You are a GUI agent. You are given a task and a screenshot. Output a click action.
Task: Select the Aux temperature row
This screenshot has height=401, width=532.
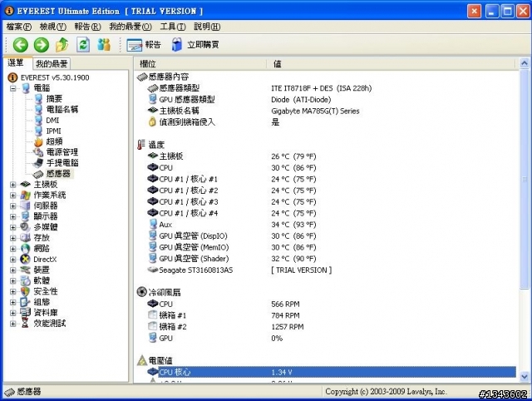[326, 225]
